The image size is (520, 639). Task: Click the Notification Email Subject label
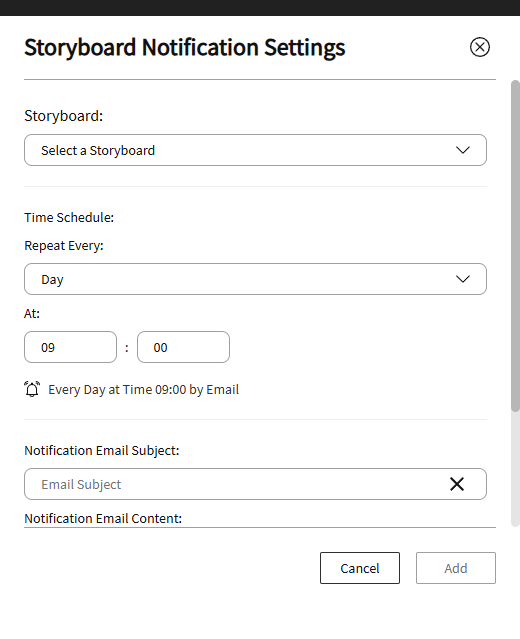[102, 451]
